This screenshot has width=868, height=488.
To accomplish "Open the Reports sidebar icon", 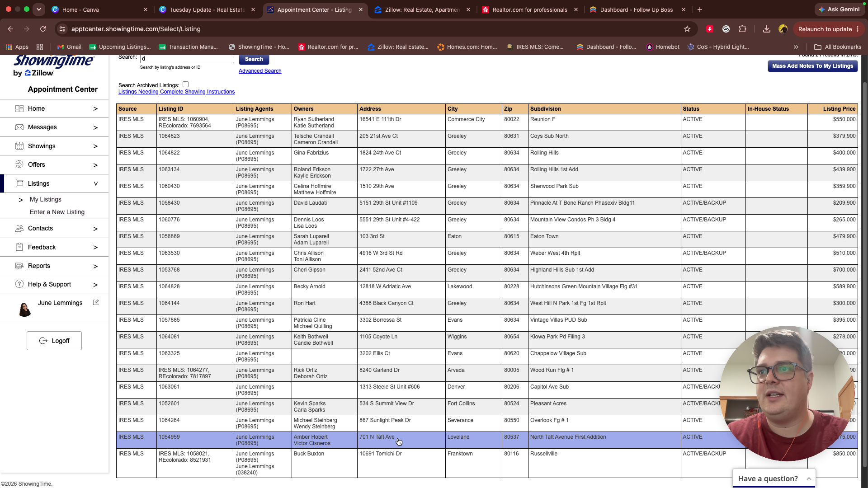I will pyautogui.click(x=19, y=266).
